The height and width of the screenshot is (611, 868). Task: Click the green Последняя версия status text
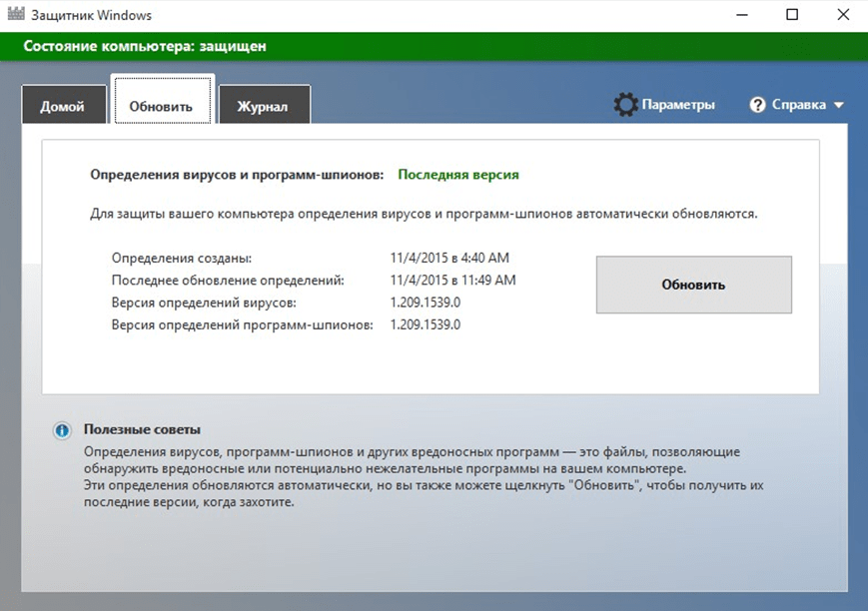[458, 174]
